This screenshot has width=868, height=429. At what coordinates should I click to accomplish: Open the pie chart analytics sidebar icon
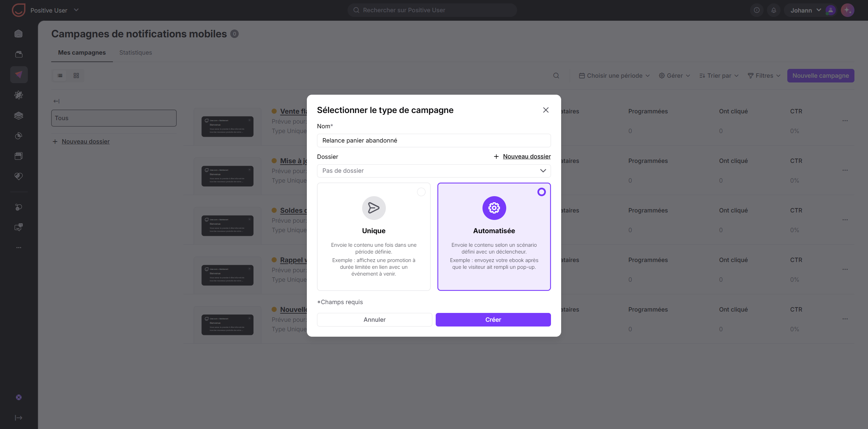pos(19,136)
